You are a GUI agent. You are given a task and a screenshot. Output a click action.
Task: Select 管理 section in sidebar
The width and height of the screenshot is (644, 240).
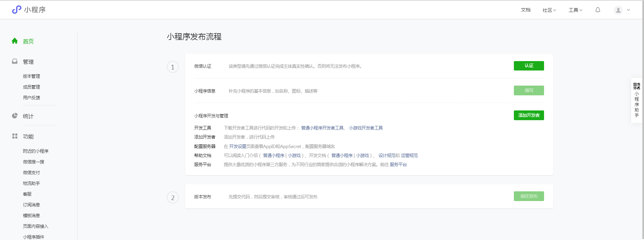click(28, 62)
